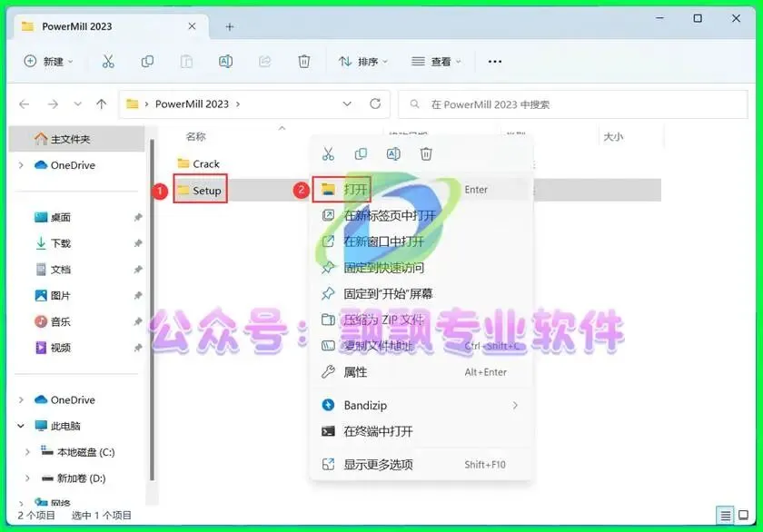Click the Delete trash icon in the top toolbar
This screenshot has width=763, height=532.
tap(304, 61)
